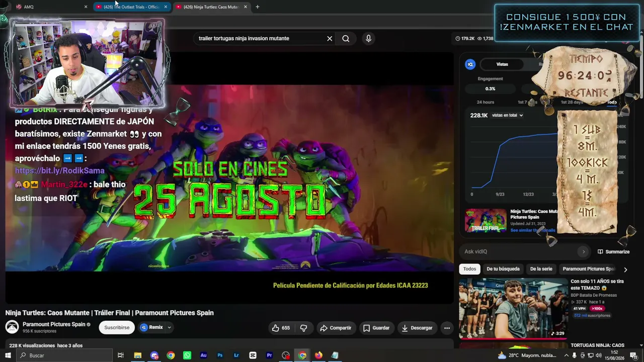This screenshot has width=644, height=362.
Task: Launch WhatsApp from the taskbar
Action: pyautogui.click(x=187, y=355)
